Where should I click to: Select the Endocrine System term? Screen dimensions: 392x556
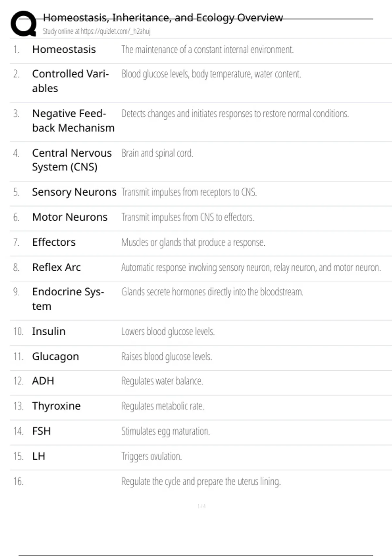click(x=68, y=299)
